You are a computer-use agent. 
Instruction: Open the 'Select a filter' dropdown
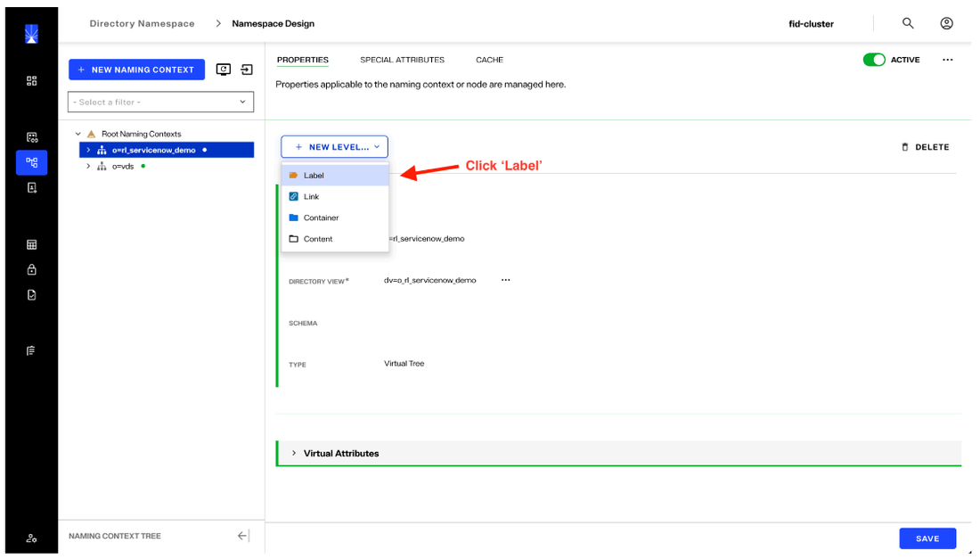click(160, 102)
